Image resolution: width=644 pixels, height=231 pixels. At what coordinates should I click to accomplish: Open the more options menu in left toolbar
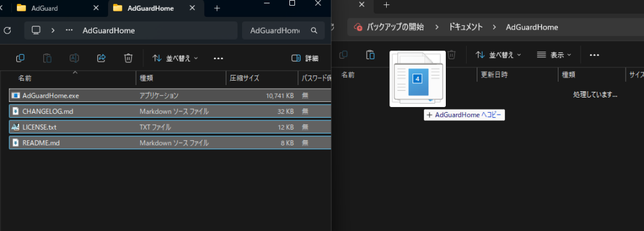[x=218, y=58]
